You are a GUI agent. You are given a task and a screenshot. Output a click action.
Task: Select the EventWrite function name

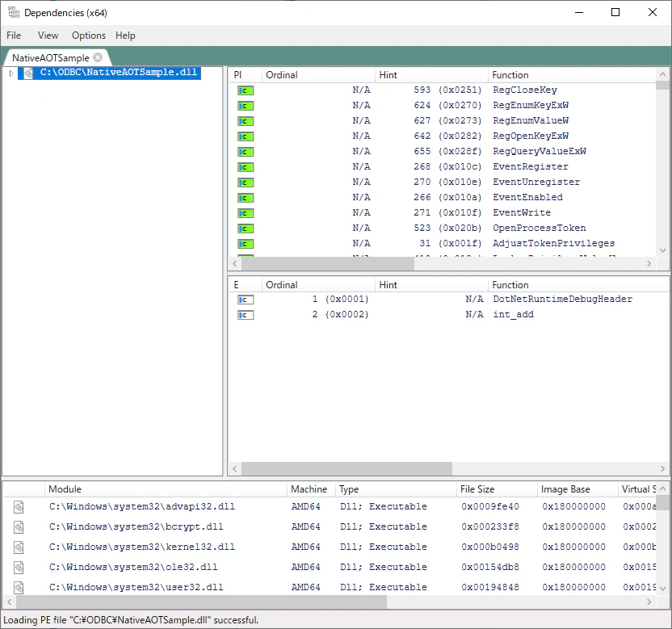(522, 213)
